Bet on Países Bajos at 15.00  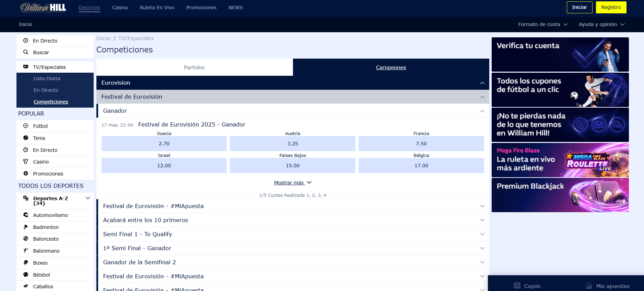(x=293, y=166)
